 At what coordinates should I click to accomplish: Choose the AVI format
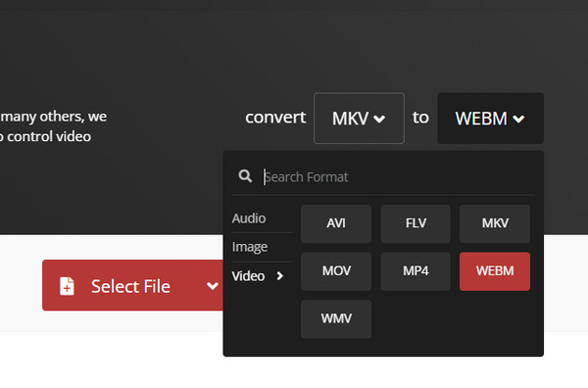[336, 223]
